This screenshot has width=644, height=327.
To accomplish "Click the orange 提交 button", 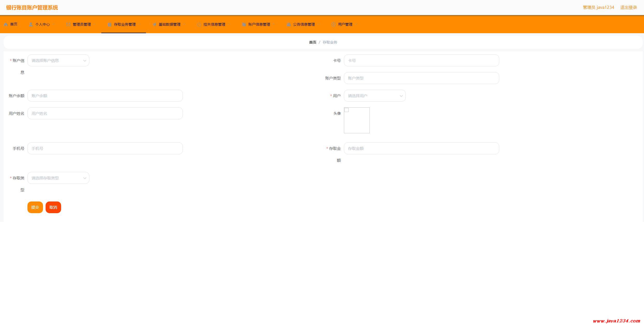I will coord(35,207).
